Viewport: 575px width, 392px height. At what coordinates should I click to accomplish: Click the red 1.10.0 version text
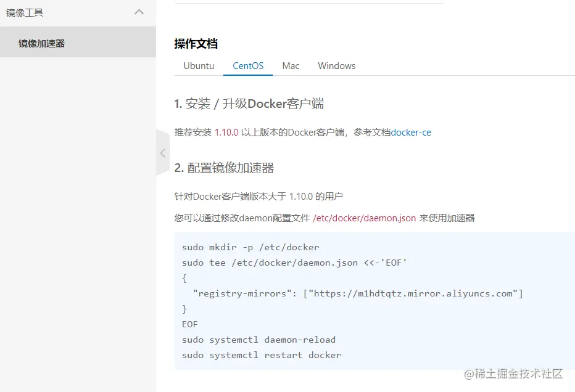(226, 133)
